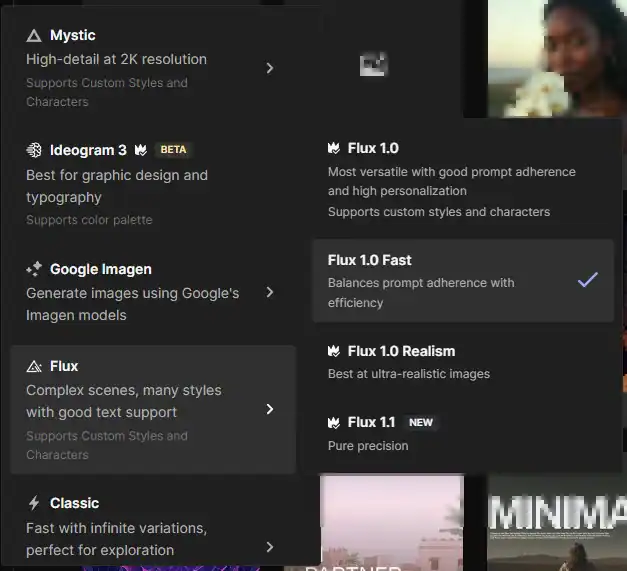Click the crown icon beside Flux 1.0
Screen dimensions: 627x571
334,148
